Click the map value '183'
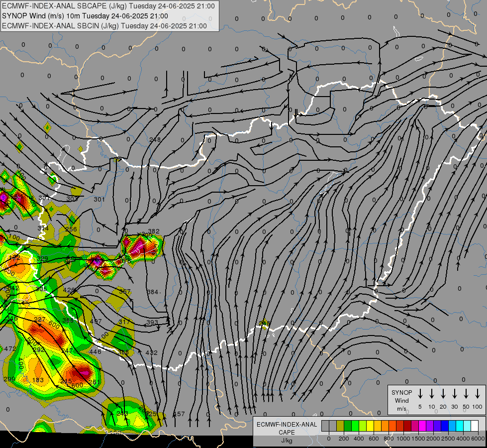This screenshot has height=448, width=487. (x=38, y=380)
